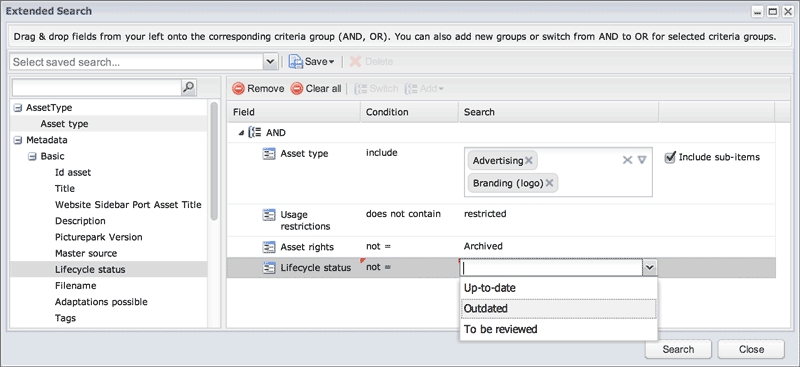This screenshot has height=367, width=800.
Task: Choose Outdated from the dropdown list
Action: [559, 309]
